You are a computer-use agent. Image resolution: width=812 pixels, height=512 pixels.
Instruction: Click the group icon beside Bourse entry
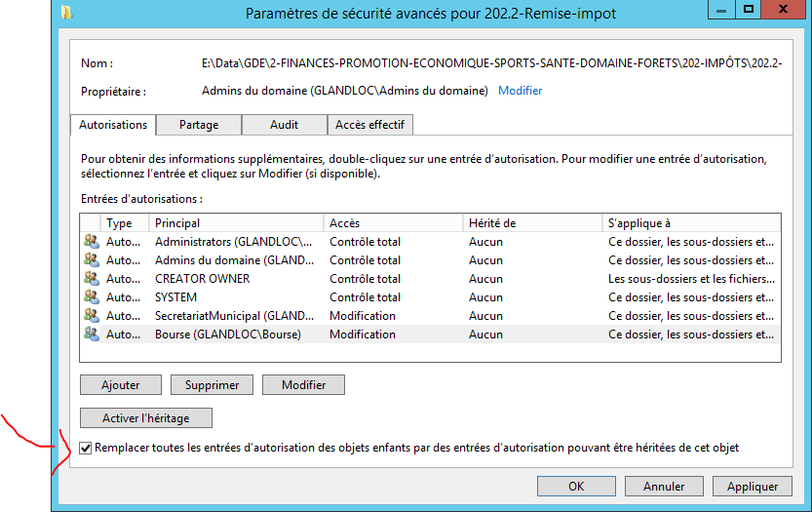92,335
